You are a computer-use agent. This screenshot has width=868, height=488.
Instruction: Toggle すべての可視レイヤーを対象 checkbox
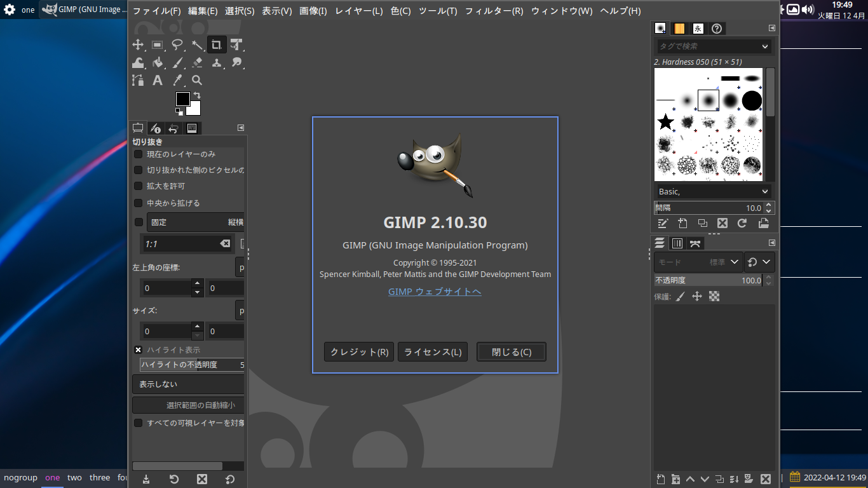(x=138, y=423)
